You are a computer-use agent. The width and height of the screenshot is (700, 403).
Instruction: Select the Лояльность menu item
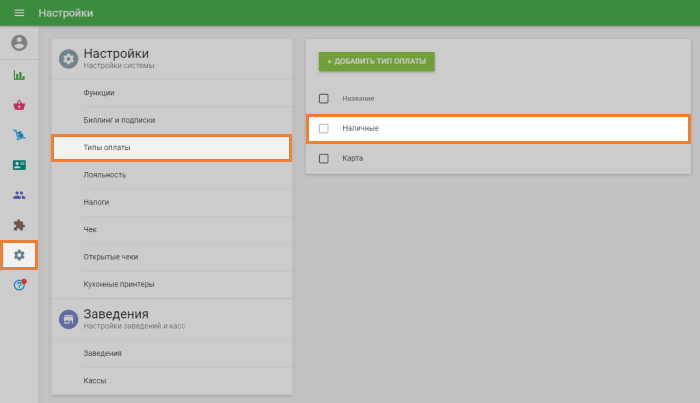pyautogui.click(x=105, y=175)
